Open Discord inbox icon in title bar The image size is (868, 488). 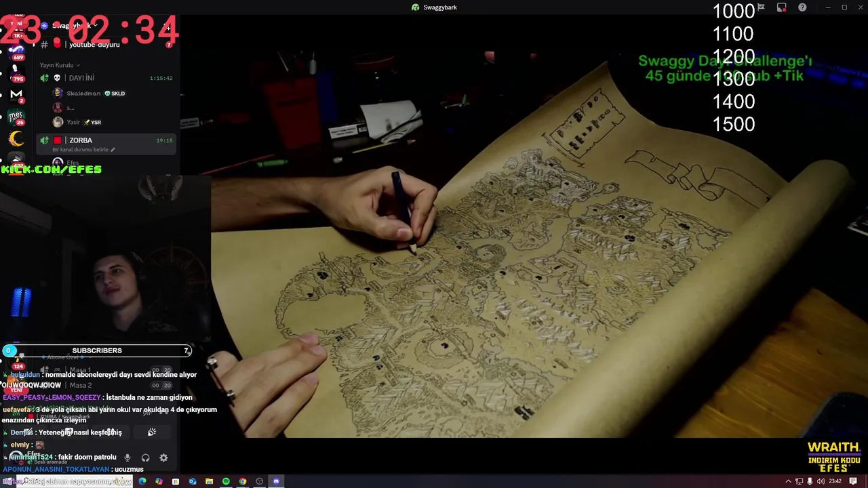point(782,7)
